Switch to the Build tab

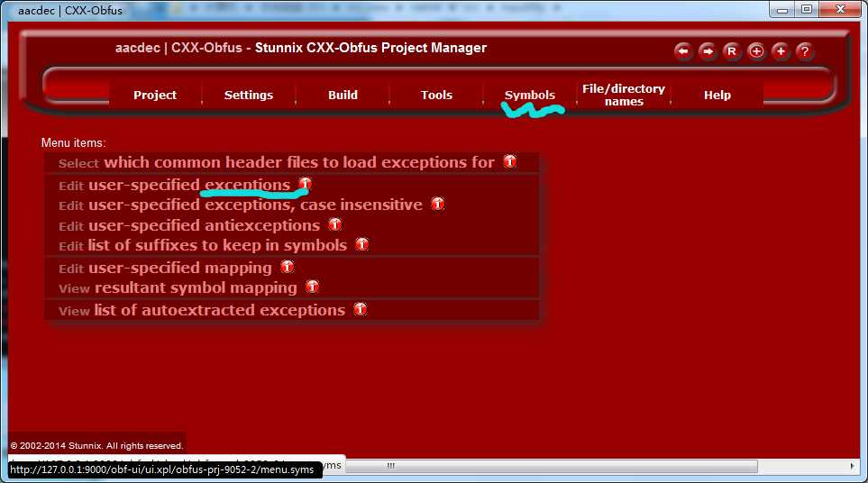tap(343, 95)
